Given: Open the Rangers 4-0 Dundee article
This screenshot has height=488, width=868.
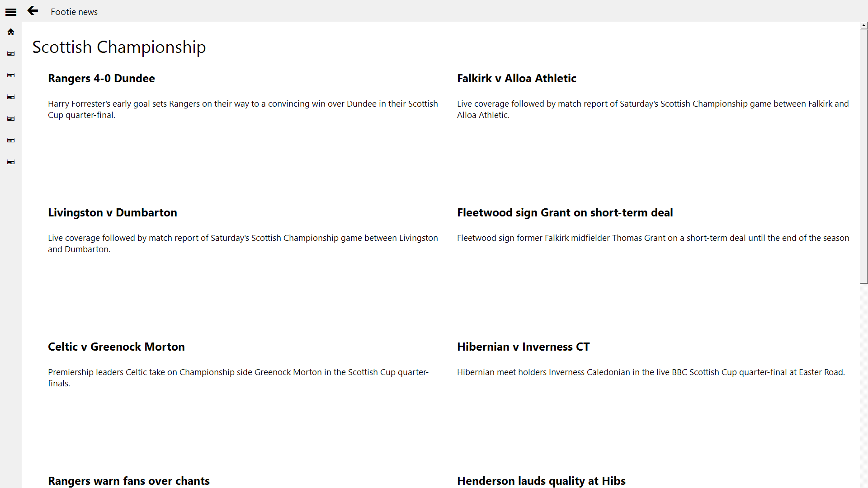Looking at the screenshot, I should tap(101, 79).
